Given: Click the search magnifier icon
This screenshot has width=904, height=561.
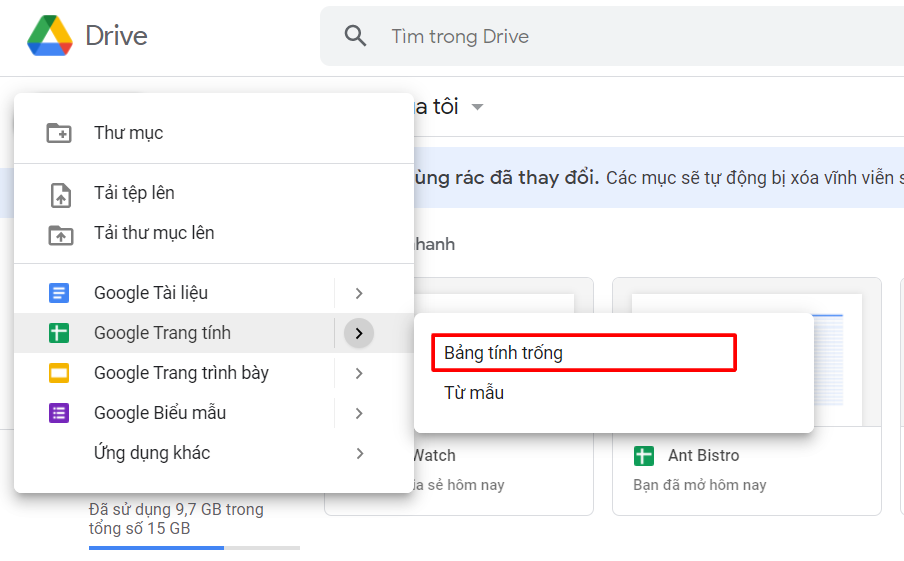Looking at the screenshot, I should [355, 36].
